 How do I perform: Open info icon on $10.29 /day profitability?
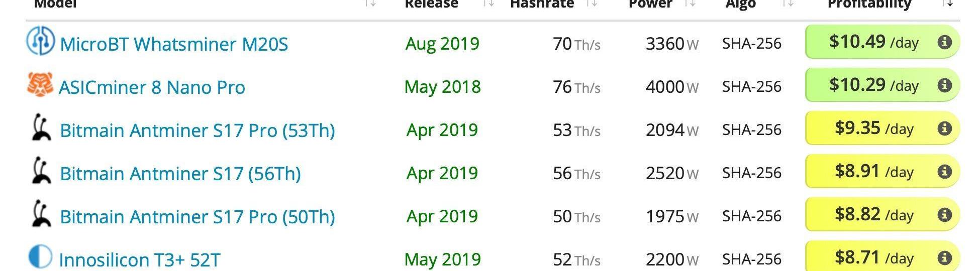[944, 85]
